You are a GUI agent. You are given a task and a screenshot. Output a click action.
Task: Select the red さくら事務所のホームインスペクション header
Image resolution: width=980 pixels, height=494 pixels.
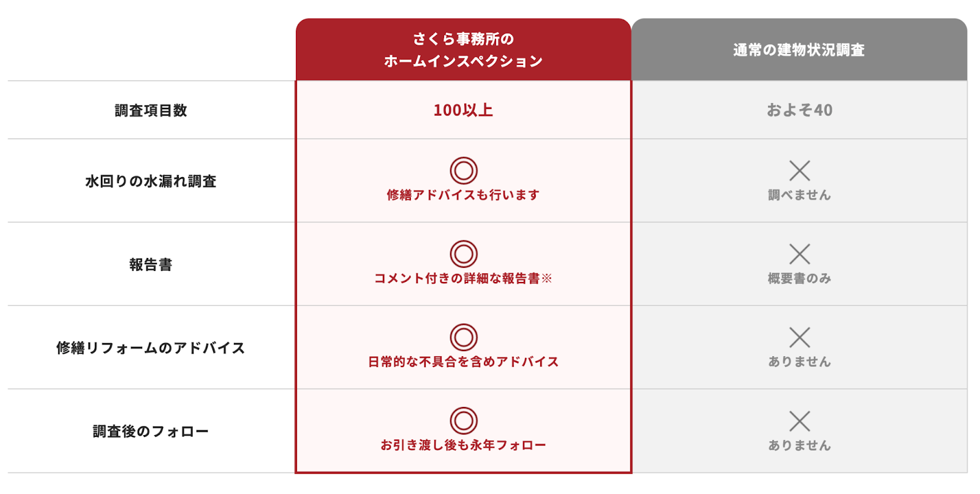464,50
